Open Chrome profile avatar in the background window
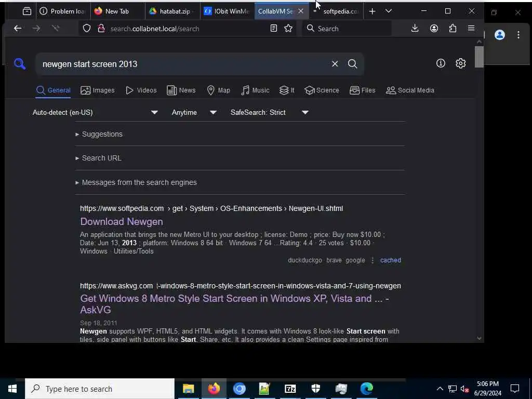 pos(499,35)
